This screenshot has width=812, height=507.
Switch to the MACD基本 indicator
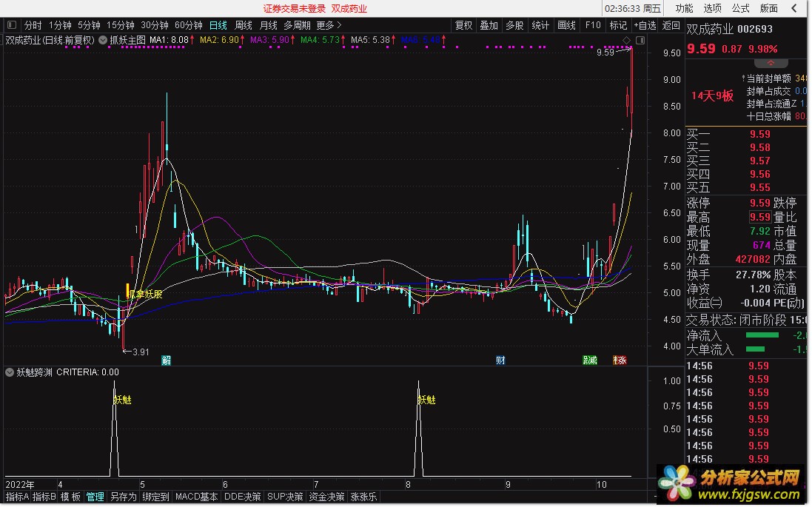[196, 497]
